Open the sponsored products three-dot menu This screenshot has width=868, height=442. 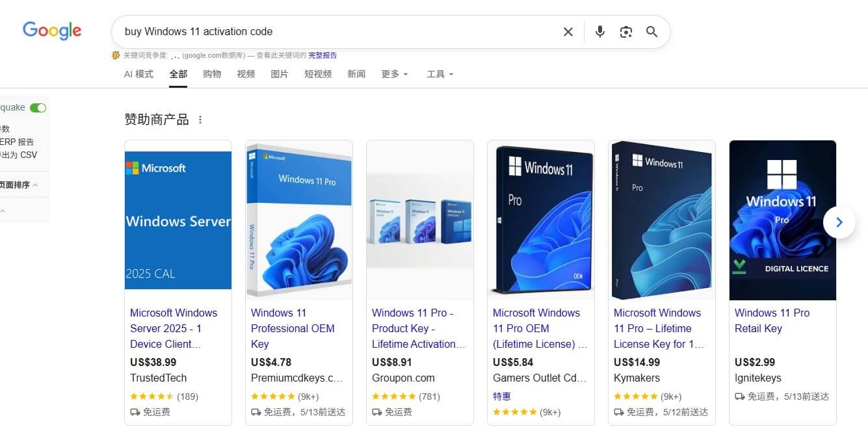pos(200,120)
